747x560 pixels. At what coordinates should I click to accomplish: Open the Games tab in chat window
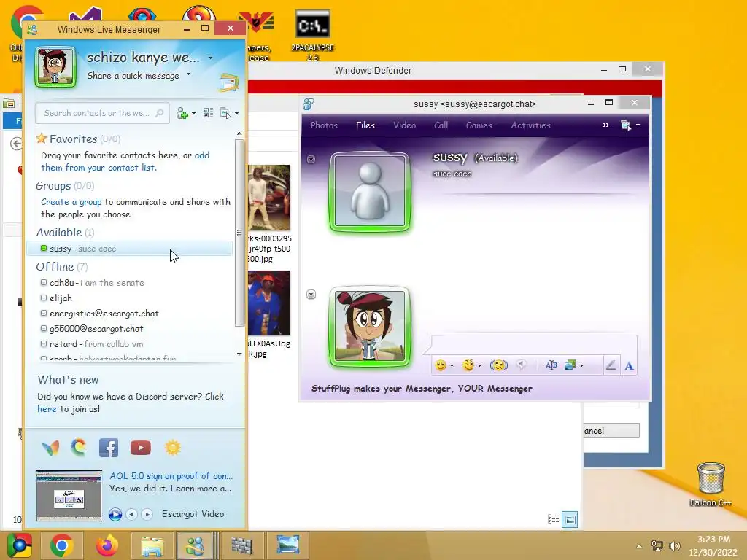(479, 125)
